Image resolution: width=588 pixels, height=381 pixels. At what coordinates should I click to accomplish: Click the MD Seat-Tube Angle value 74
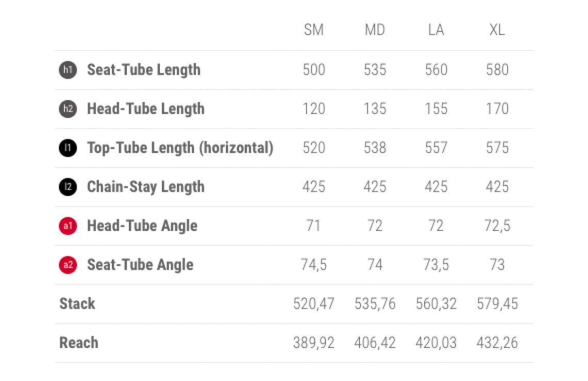[x=375, y=265]
